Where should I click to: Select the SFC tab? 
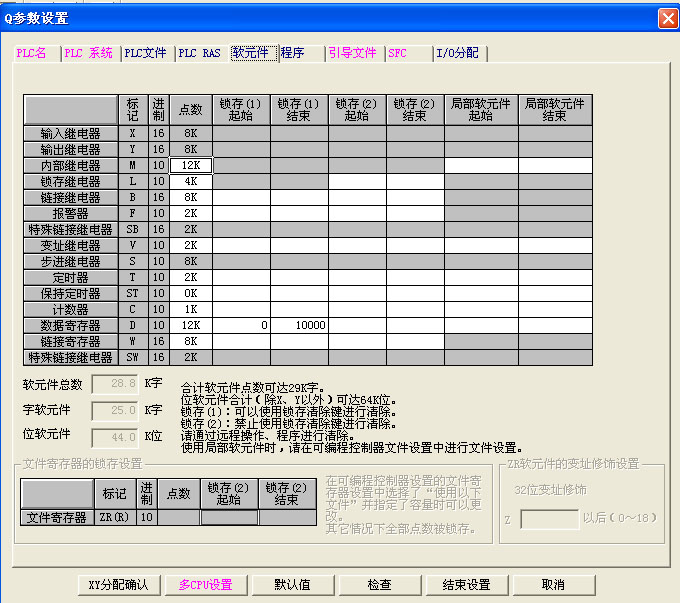click(x=398, y=54)
